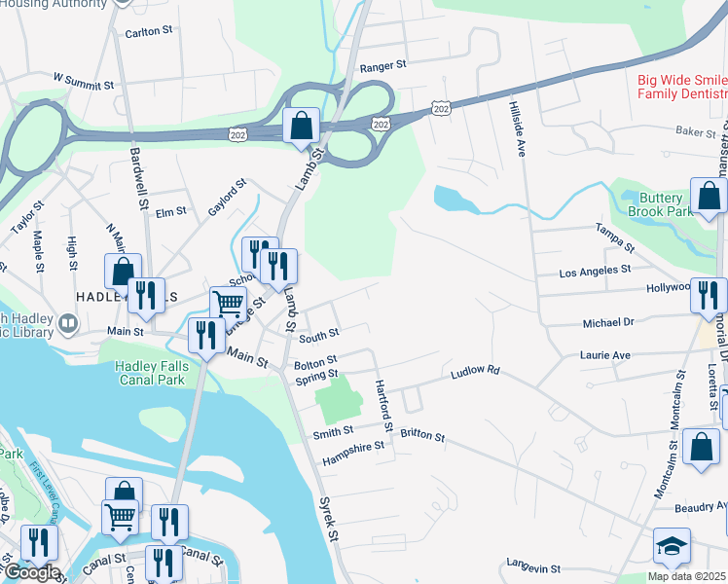Open the restaurant marker on Main St bridge
The width and height of the screenshot is (728, 584).
point(207,336)
